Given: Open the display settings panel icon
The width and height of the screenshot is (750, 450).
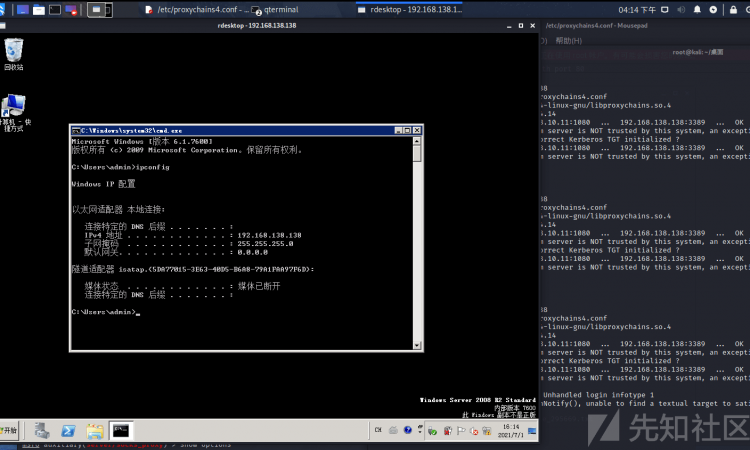Looking at the screenshot, I should click(x=665, y=10).
